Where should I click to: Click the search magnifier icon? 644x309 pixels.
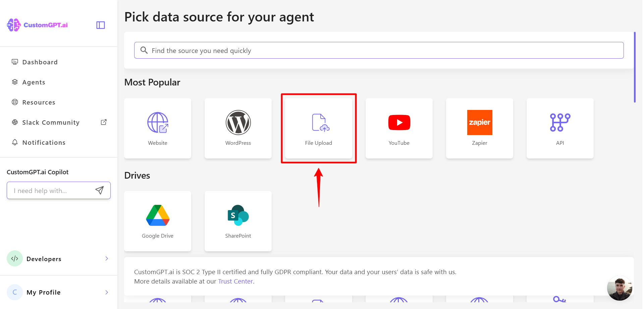(x=144, y=50)
